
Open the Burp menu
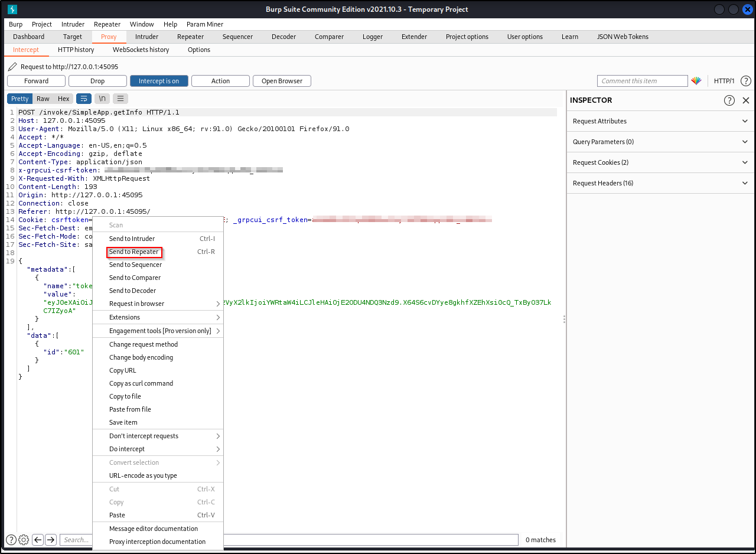(15, 24)
